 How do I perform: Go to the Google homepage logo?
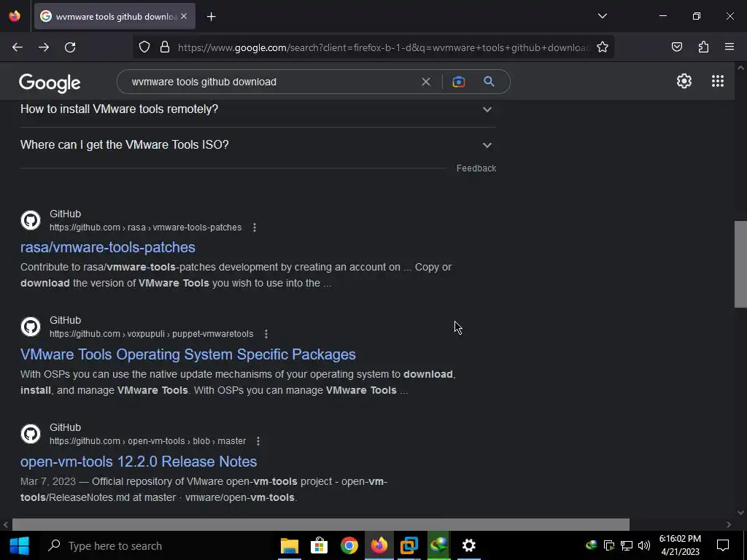[50, 83]
